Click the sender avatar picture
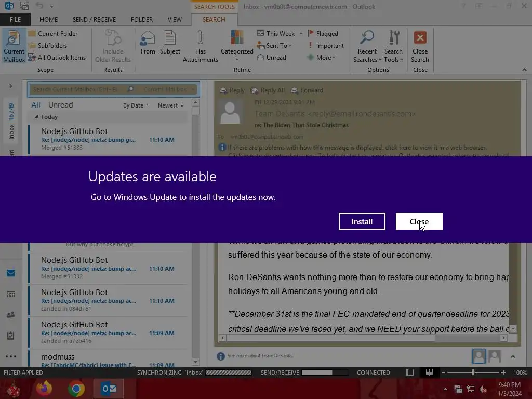This screenshot has width=532, height=399. point(230,112)
